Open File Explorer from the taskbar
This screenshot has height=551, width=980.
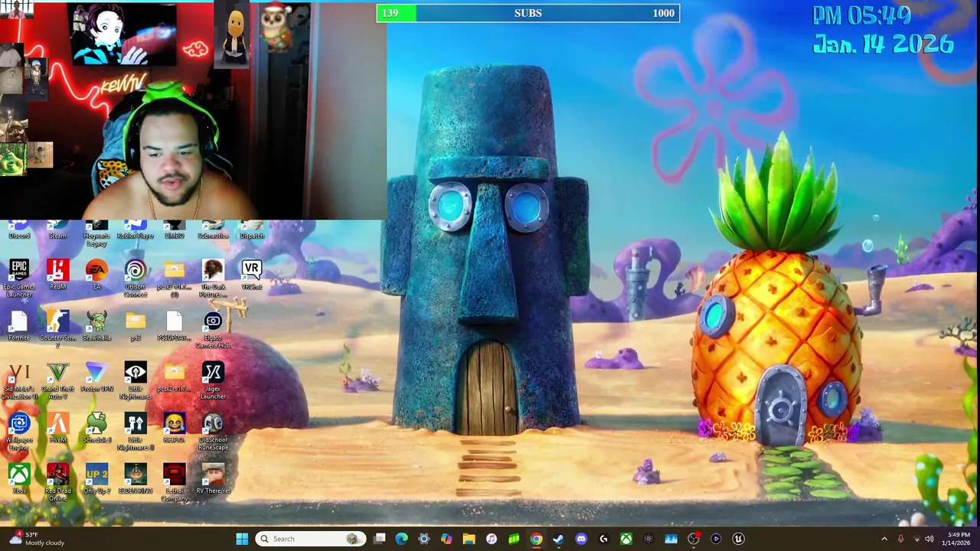(x=469, y=539)
